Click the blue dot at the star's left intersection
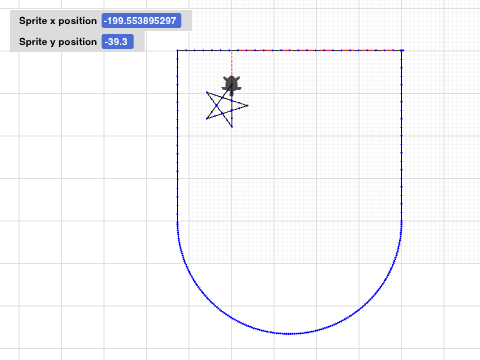This screenshot has width=480, height=360. coord(217,106)
